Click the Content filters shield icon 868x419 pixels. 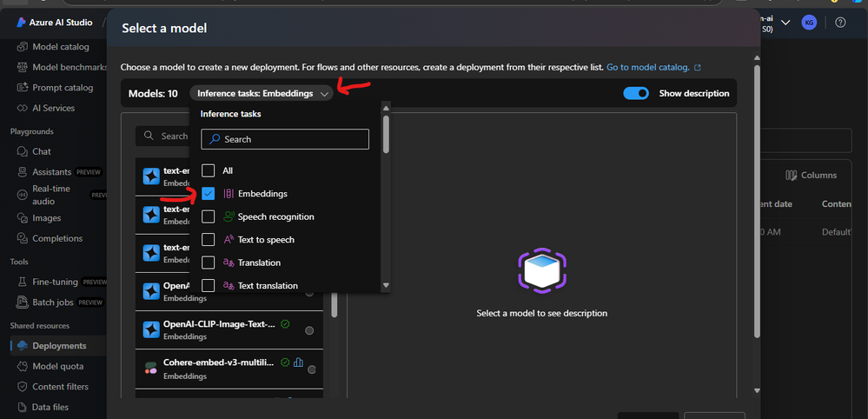[x=22, y=386]
